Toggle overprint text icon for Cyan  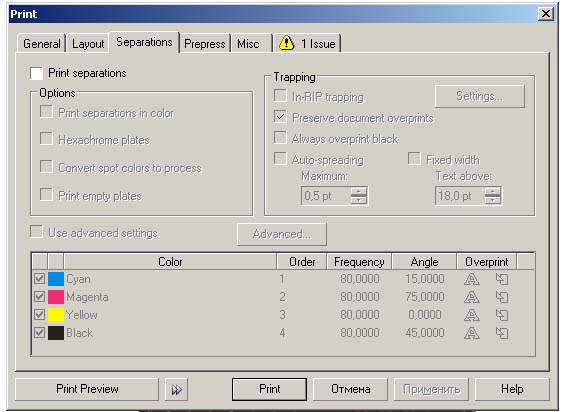pos(471,279)
